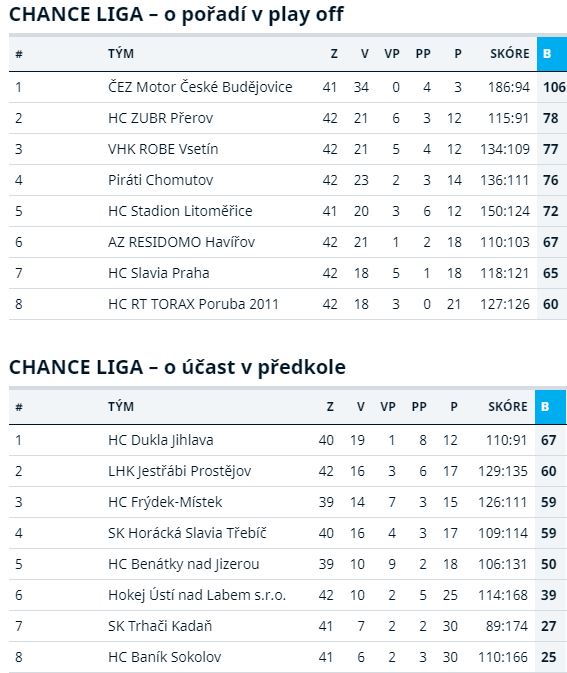
Task: Open SK Trhači Kadaň team entry
Action: [x=160, y=626]
